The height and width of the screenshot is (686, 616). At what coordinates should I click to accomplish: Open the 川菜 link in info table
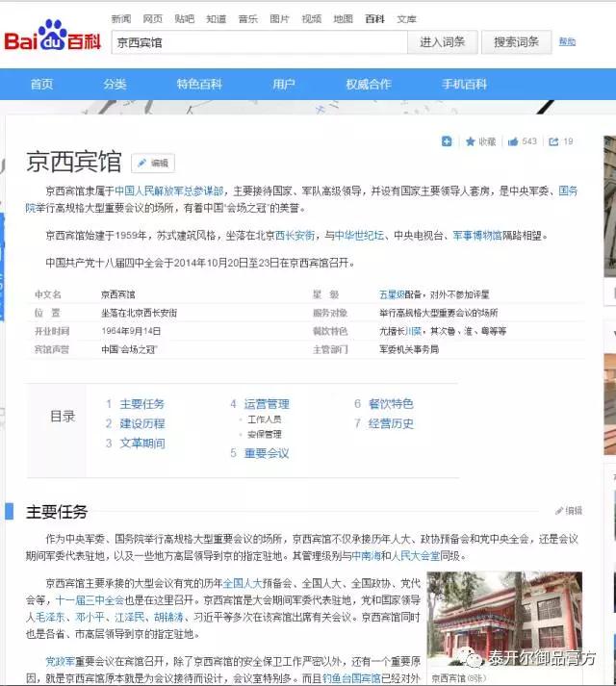pos(413,331)
